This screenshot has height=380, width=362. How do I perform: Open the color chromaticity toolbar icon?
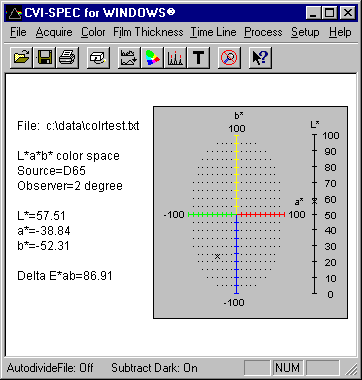(x=152, y=58)
